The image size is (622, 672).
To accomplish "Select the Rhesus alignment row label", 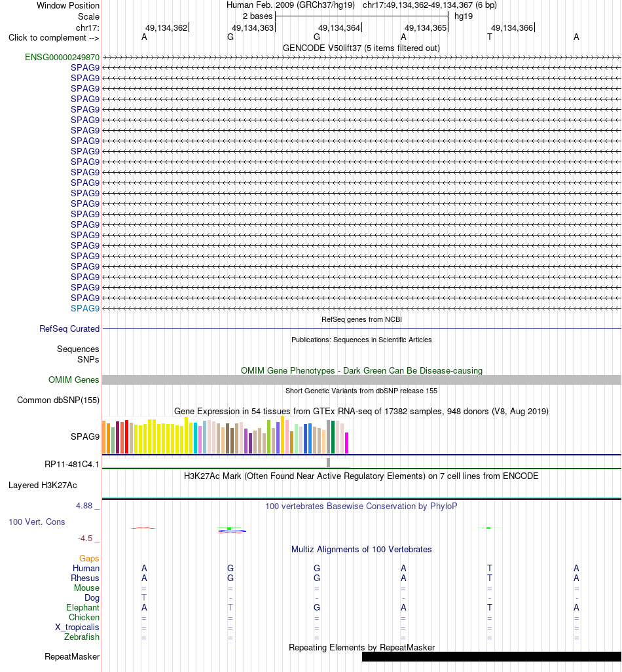I will click(85, 578).
